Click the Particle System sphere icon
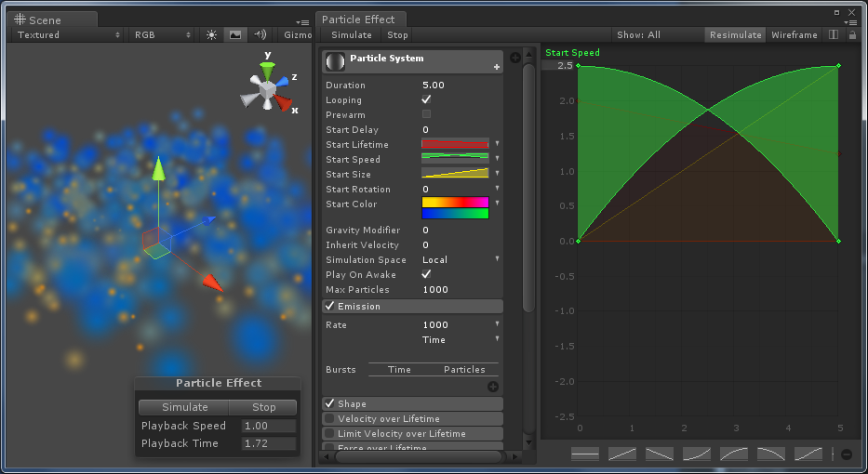Image resolution: width=868 pixels, height=474 pixels. tap(335, 61)
